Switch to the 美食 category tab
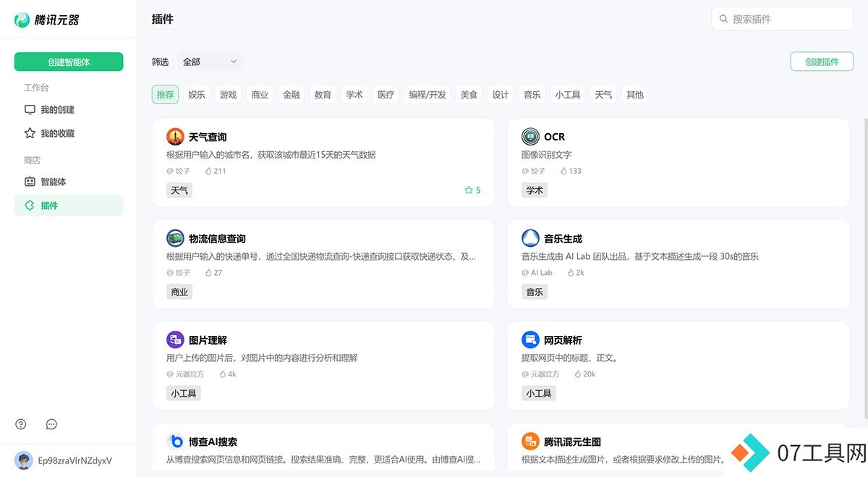 pos(469,95)
